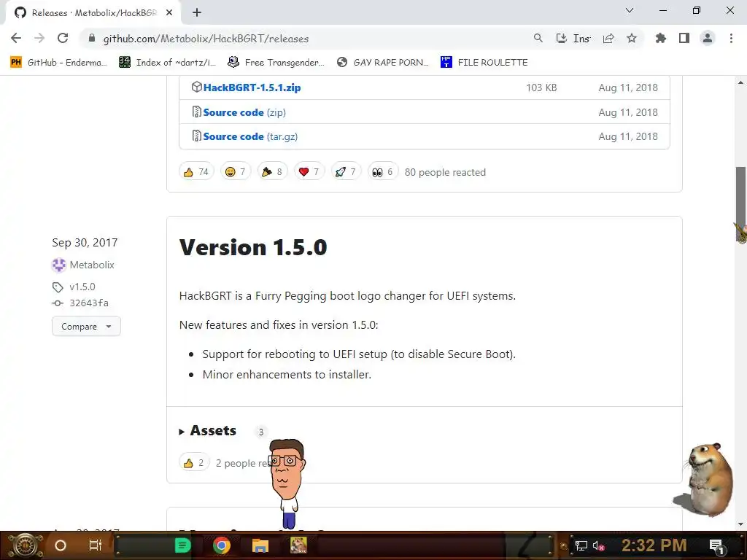Open the Start button on the taskbar
Viewport: 747px width, 560px height.
click(26, 545)
